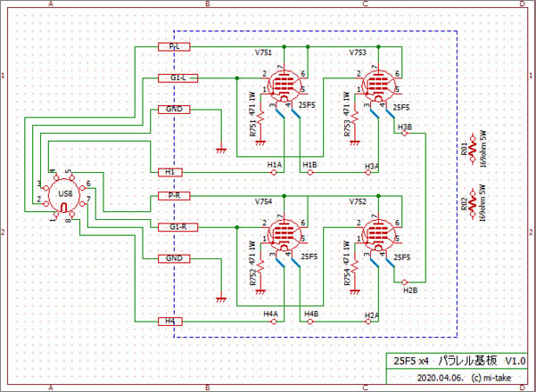Image resolution: width=536 pixels, height=392 pixels.
Task: Click the H1A heater terminal point
Action: click(x=274, y=172)
